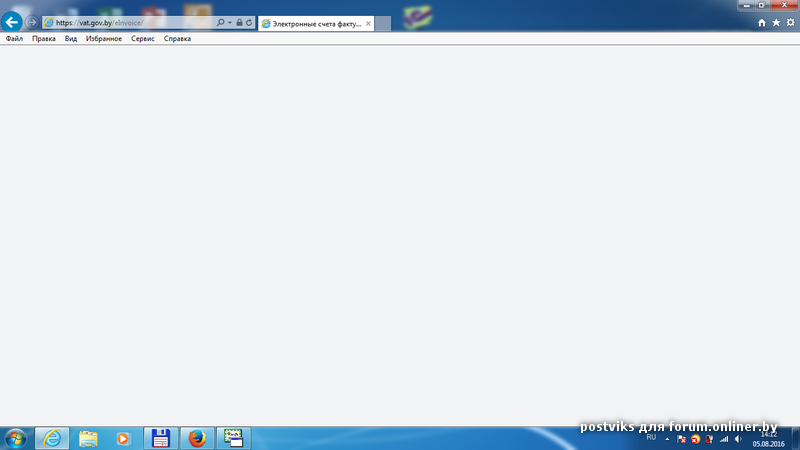Show hidden tray icons with up arrow
Viewport: 800px width, 450px height.
point(667,439)
